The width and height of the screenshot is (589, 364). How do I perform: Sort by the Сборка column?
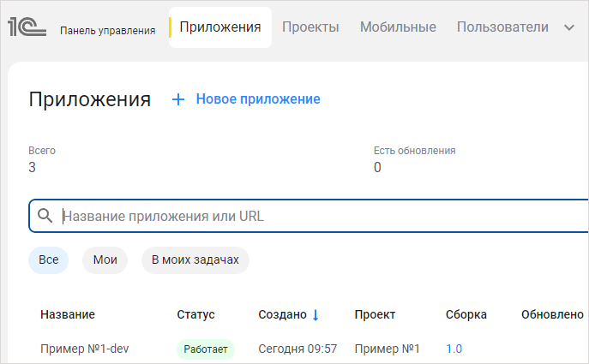[x=466, y=314]
